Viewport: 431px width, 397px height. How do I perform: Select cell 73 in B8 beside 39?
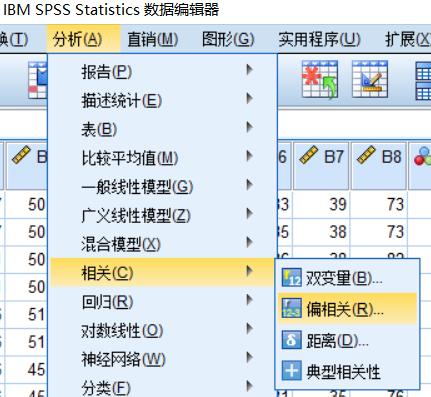coord(379,204)
